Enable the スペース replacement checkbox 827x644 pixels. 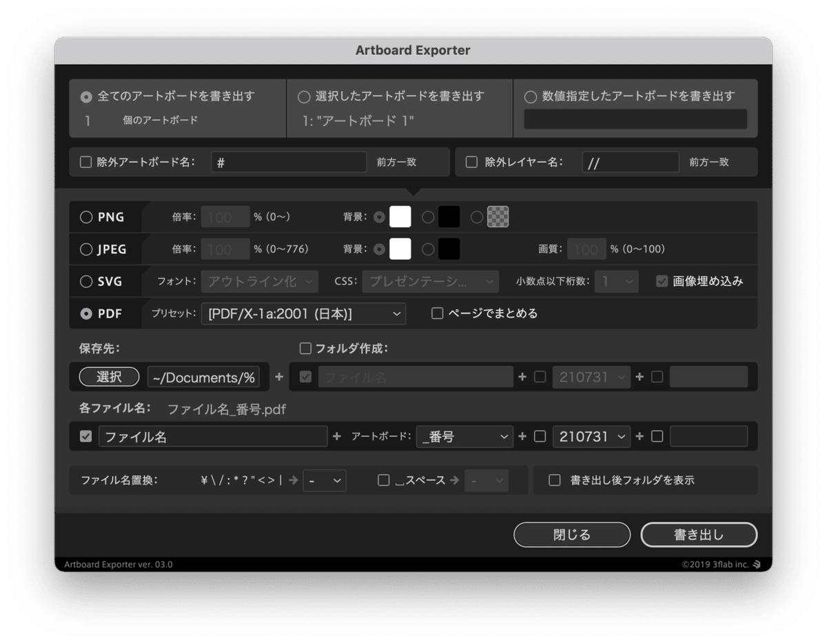[384, 480]
